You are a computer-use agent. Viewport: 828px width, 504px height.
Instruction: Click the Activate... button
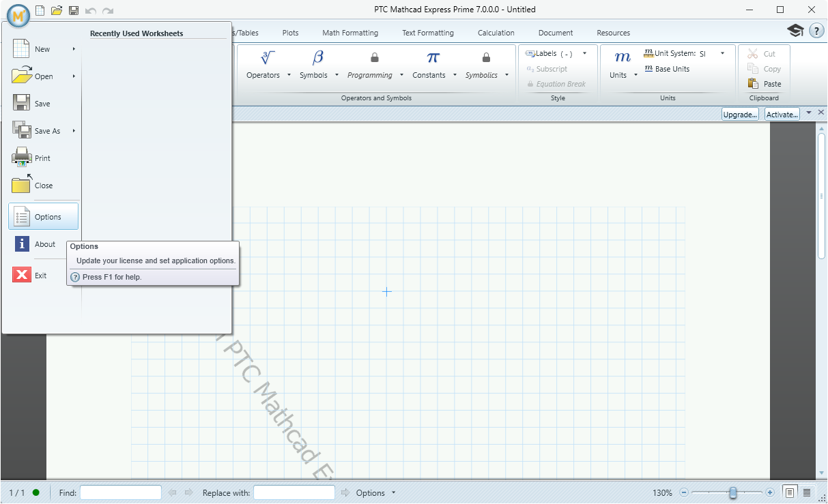(782, 114)
